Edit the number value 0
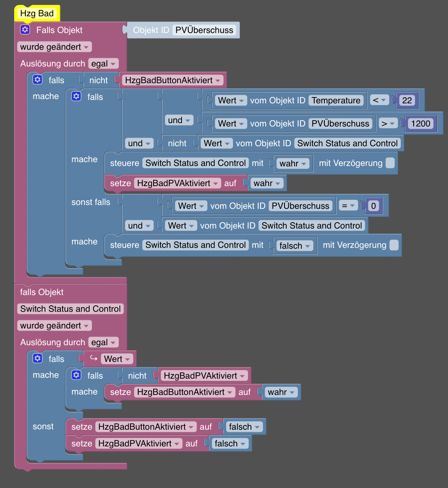448x488 pixels. (373, 206)
